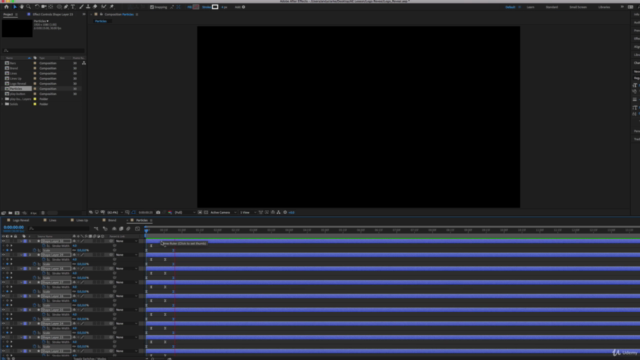Select the Puppet Pin tool
The width and height of the screenshot is (640, 360).
112,7
